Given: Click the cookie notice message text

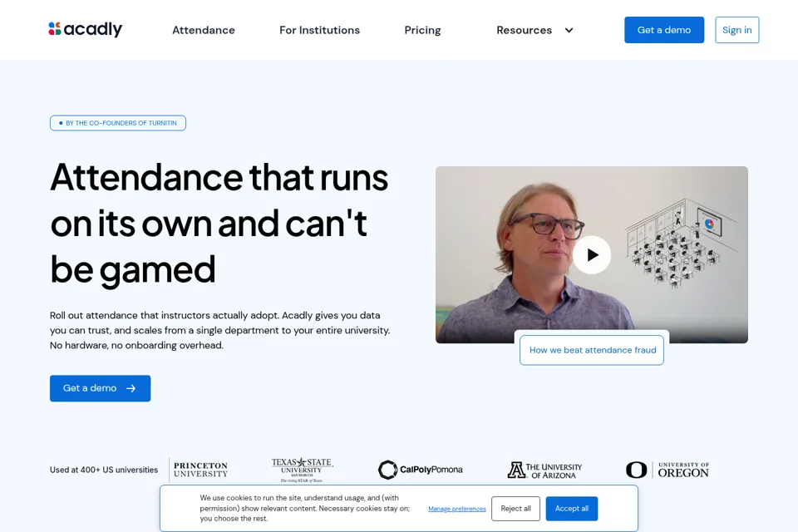Looking at the screenshot, I should (x=304, y=508).
